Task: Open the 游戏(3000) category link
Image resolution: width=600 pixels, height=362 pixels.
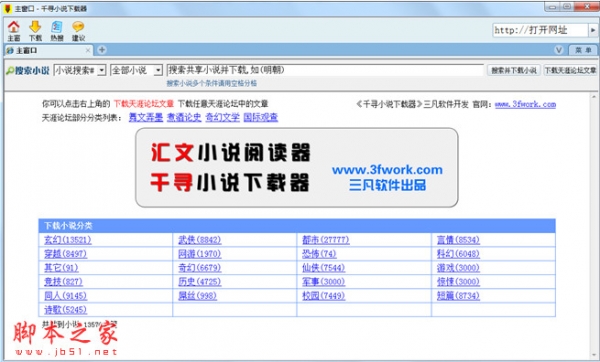Action: (x=458, y=267)
